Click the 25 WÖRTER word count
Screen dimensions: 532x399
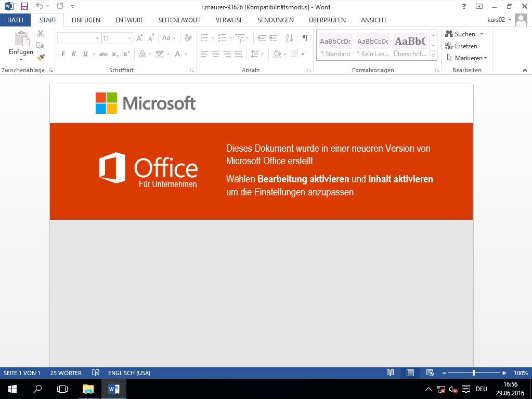coord(66,373)
